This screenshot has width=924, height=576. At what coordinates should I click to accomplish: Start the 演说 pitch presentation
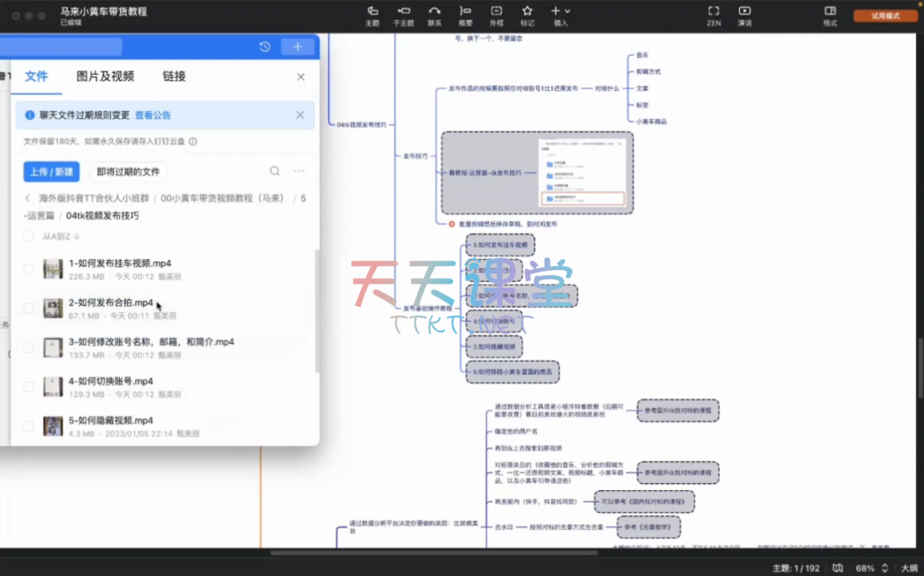pos(744,14)
